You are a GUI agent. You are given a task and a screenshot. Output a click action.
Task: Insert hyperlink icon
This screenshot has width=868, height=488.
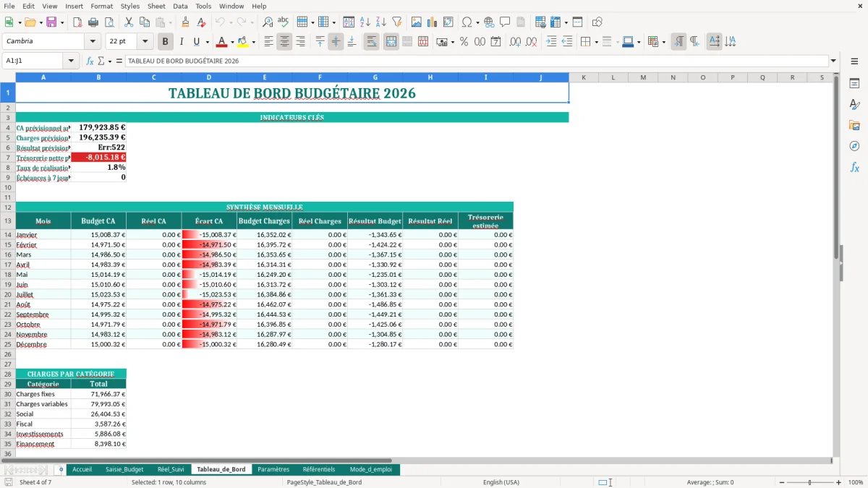(489, 22)
